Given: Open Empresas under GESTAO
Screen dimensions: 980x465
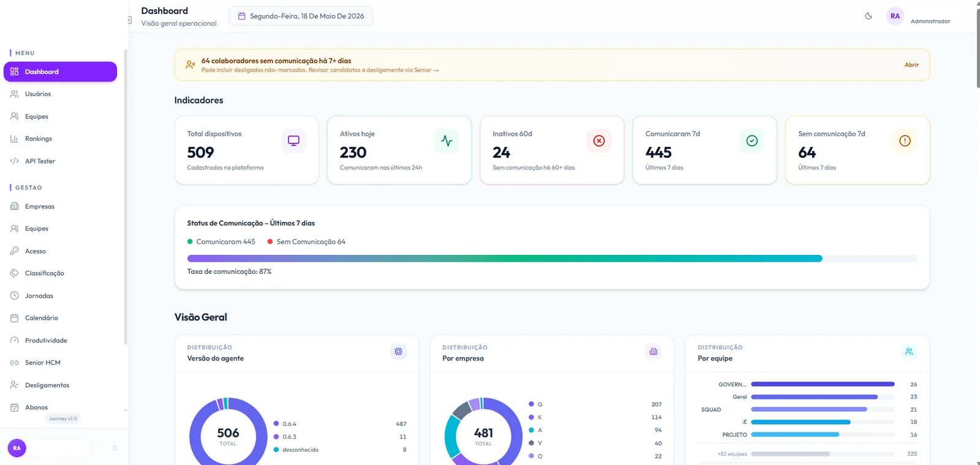Looking at the screenshot, I should click(60, 206).
